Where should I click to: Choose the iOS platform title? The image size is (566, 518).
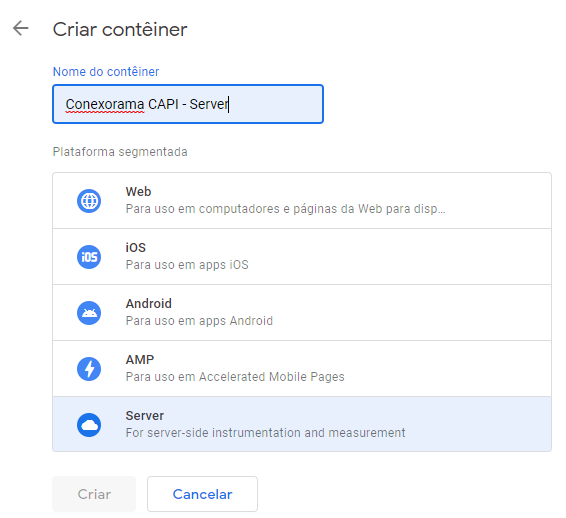(136, 248)
